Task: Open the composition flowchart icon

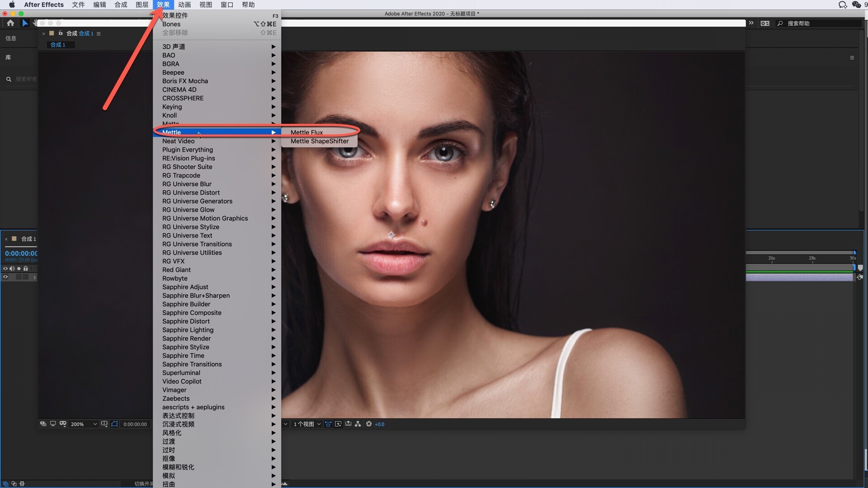Action: pyautogui.click(x=358, y=424)
